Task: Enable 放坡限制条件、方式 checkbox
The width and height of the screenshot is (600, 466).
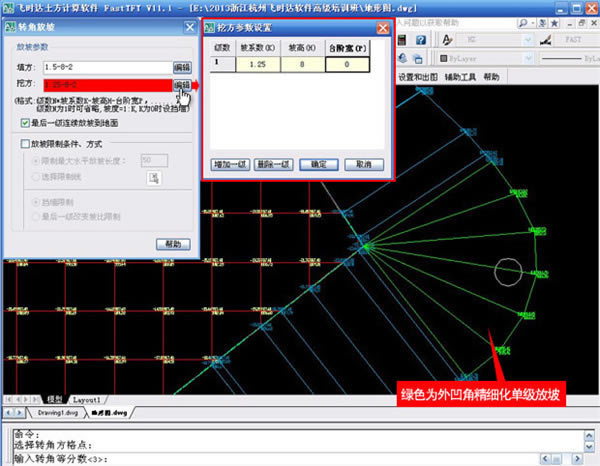Action: [x=22, y=144]
